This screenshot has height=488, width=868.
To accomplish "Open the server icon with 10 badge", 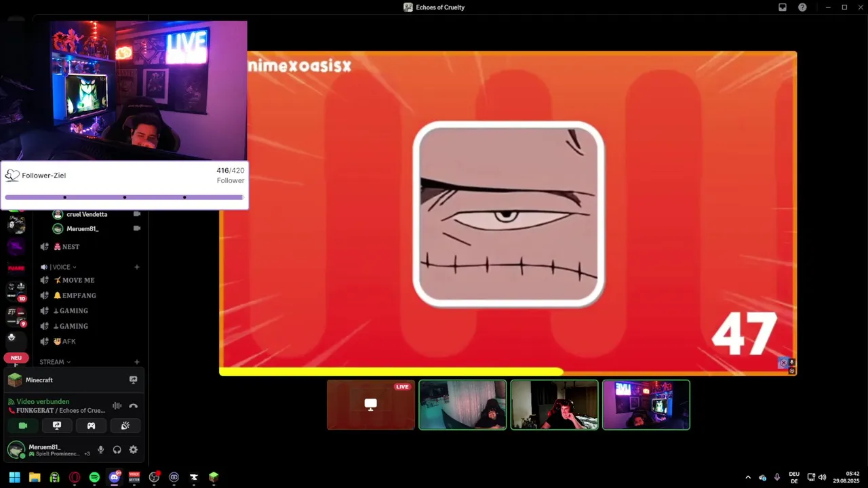I will tap(16, 291).
